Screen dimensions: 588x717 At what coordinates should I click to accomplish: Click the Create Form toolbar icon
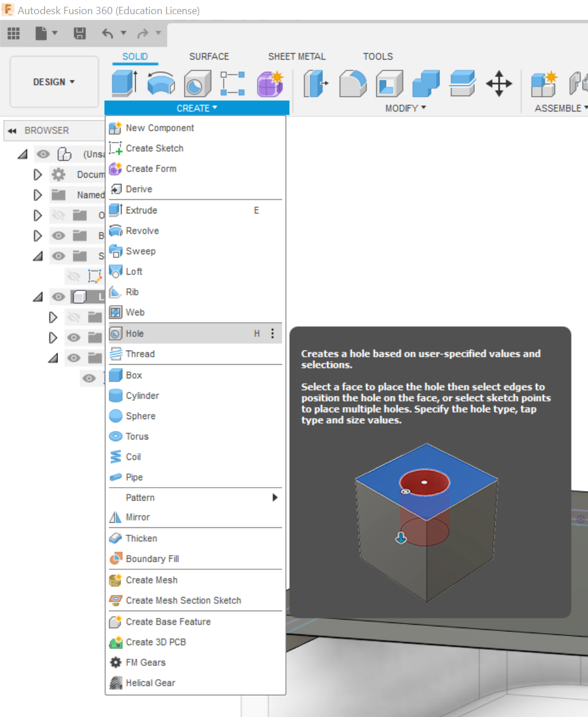click(270, 84)
